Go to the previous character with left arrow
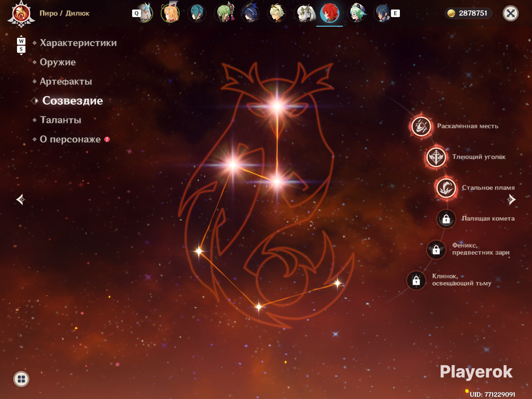Viewport: 532px width, 399px height. 20,199
